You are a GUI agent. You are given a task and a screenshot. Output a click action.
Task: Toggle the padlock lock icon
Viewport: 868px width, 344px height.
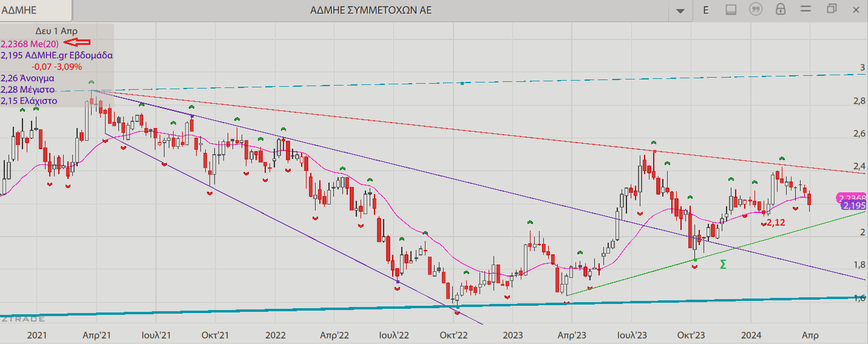[x=781, y=10]
